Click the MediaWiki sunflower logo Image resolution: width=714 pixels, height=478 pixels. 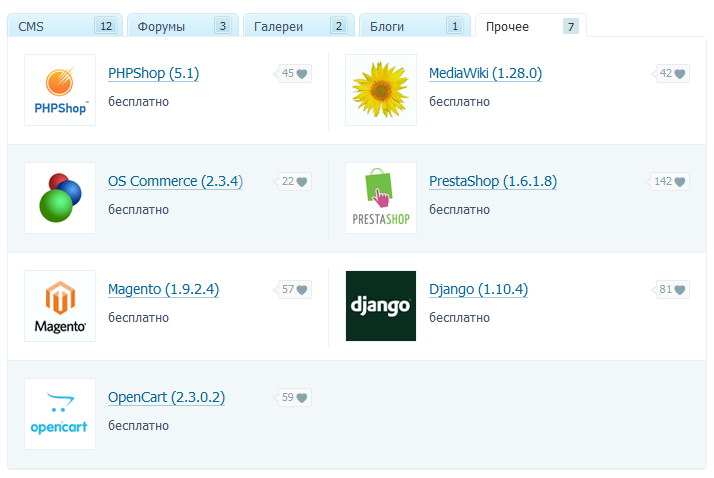[x=381, y=90]
